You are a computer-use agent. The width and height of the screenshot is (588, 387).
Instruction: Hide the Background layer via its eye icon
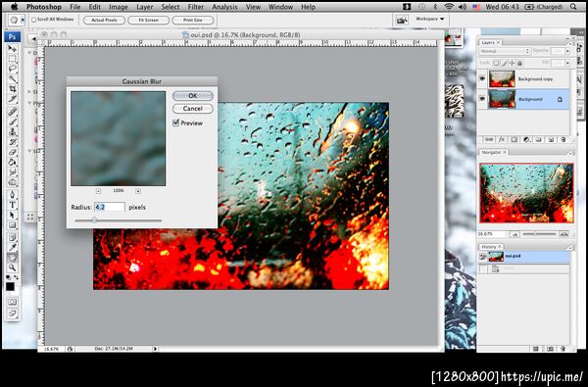(482, 99)
